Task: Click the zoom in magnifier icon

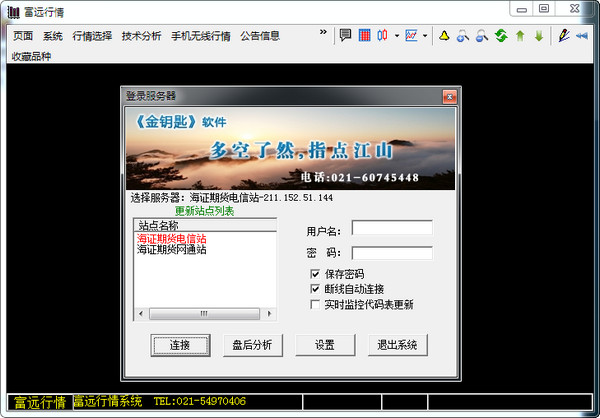Action: tap(463, 36)
